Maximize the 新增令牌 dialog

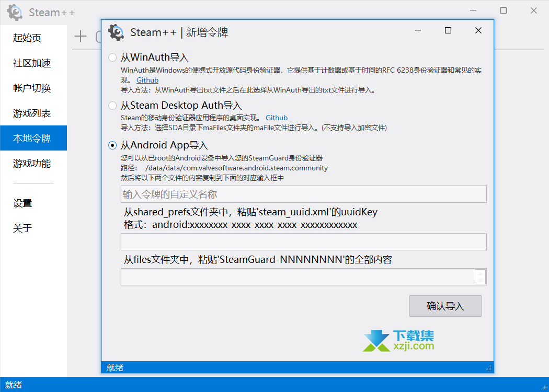(448, 31)
